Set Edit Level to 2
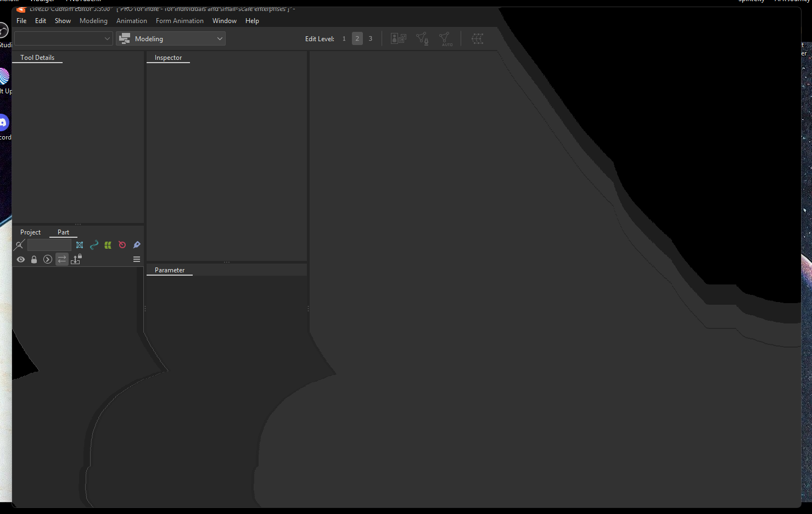 tap(357, 38)
